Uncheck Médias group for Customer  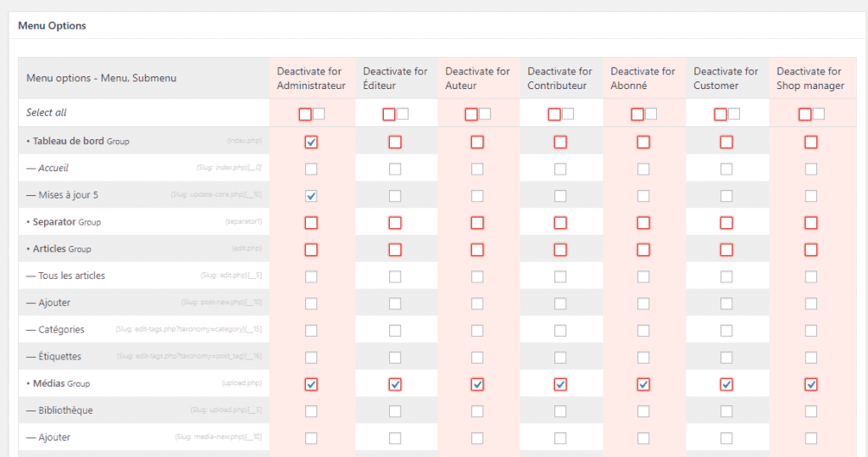point(726,384)
